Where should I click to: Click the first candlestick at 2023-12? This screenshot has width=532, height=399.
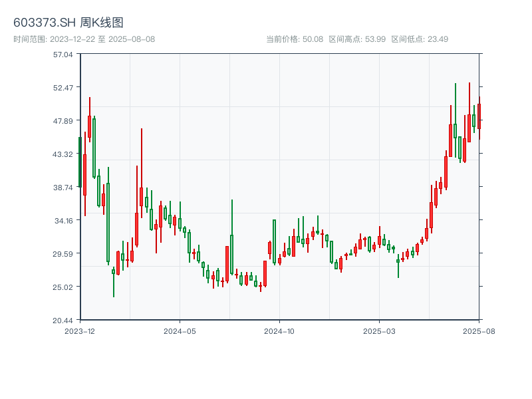tap(80, 162)
